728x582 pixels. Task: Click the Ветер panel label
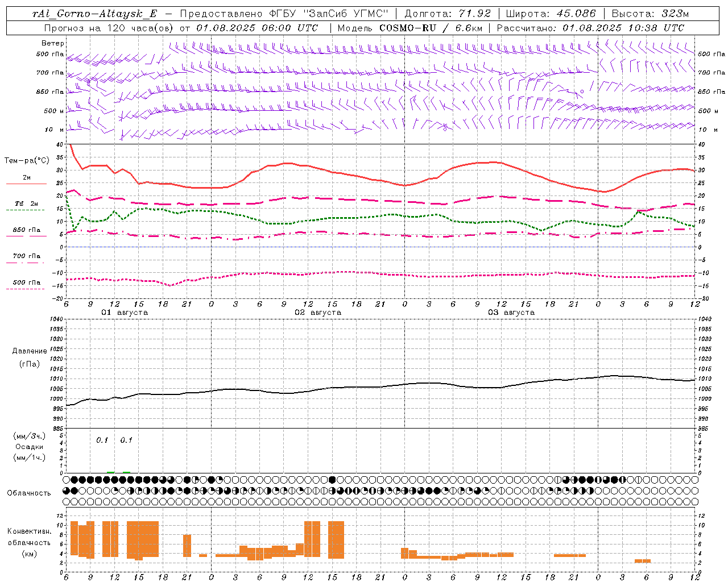coord(53,43)
